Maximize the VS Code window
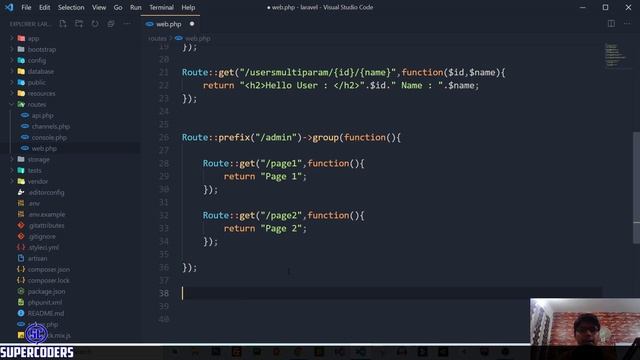The height and width of the screenshot is (360, 640). (x=605, y=7)
